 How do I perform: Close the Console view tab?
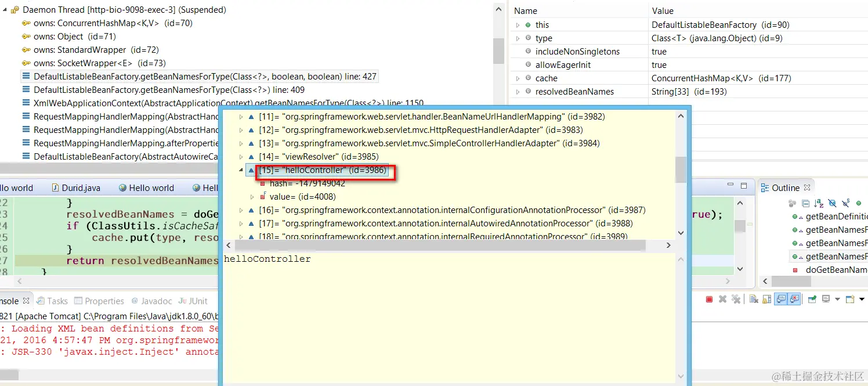[x=26, y=301]
